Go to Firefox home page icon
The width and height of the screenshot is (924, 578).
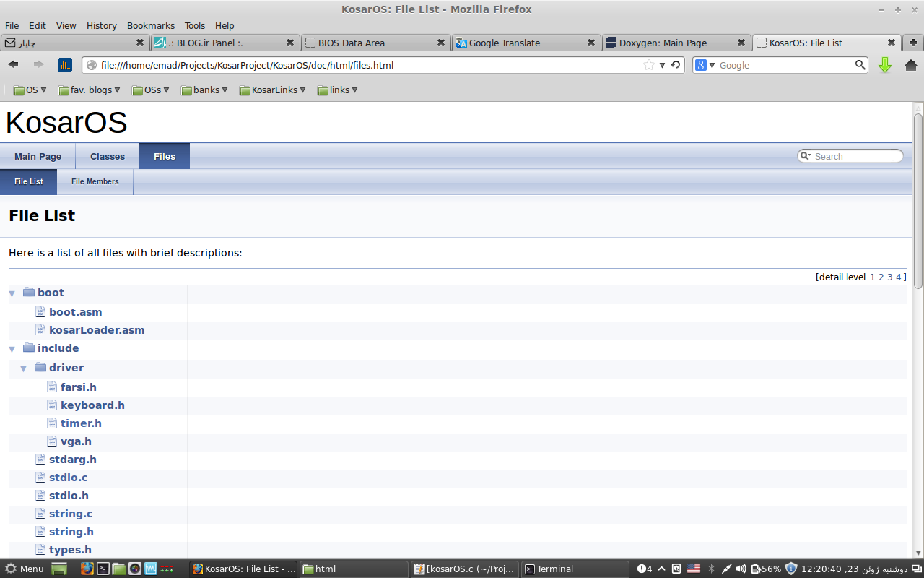click(910, 65)
